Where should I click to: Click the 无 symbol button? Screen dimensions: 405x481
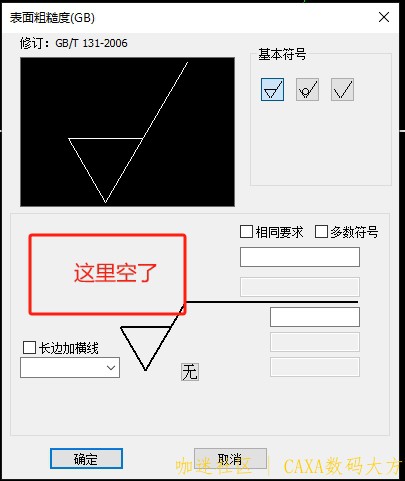pyautogui.click(x=190, y=372)
